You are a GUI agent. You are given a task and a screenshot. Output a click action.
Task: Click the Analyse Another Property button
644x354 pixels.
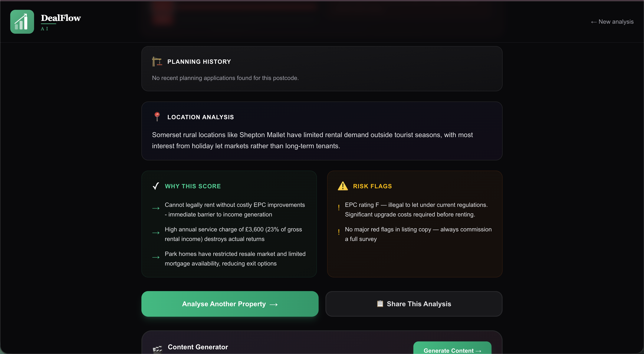coord(230,304)
